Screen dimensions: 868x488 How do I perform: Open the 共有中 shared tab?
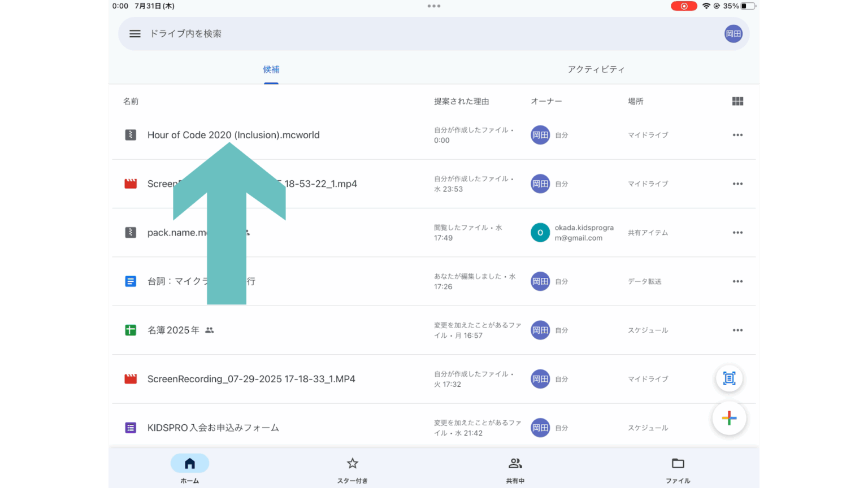[x=515, y=469]
